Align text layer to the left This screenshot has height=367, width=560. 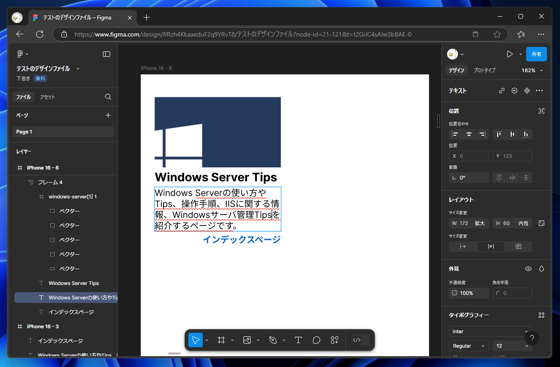tap(455, 134)
